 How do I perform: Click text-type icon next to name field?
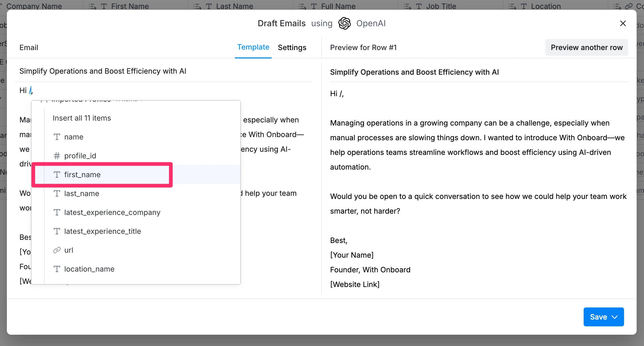click(57, 137)
